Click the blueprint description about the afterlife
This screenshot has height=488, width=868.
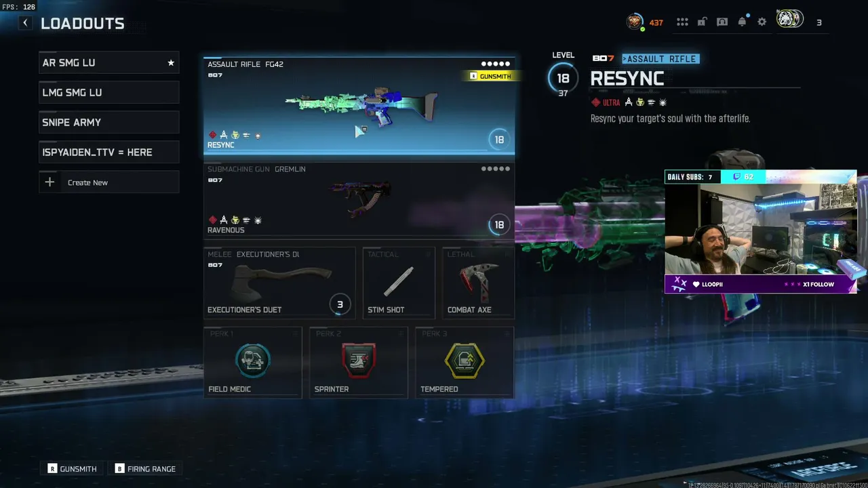[670, 119]
